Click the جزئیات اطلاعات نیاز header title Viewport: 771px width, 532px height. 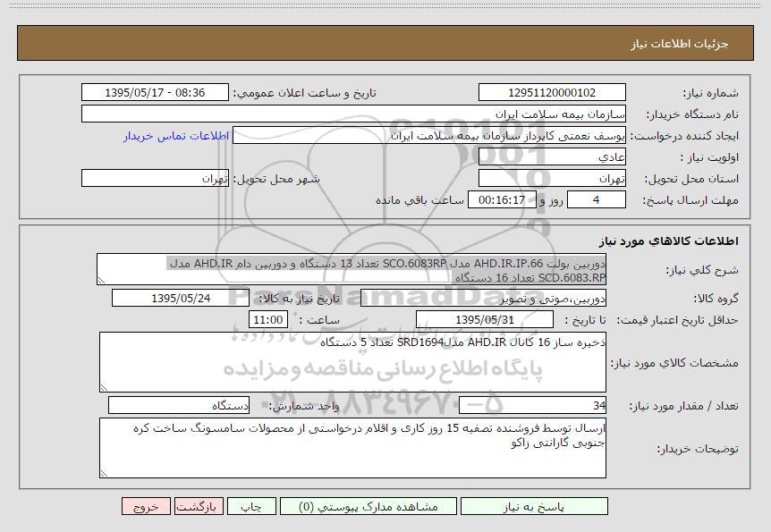(x=679, y=44)
